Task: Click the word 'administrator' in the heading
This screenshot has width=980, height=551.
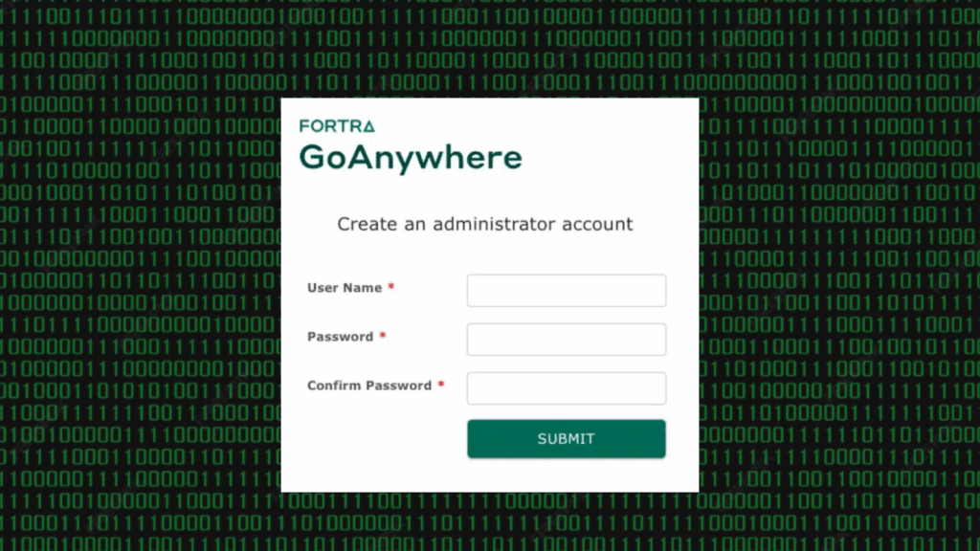Action: pos(495,224)
